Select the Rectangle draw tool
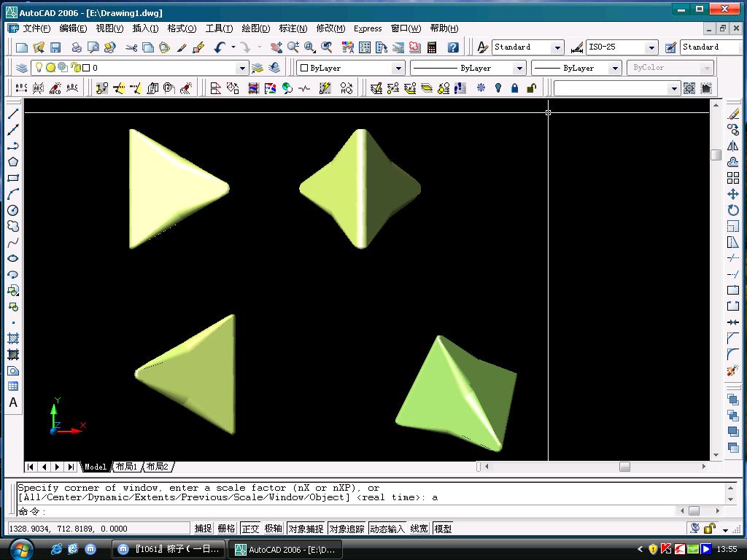 13,178
